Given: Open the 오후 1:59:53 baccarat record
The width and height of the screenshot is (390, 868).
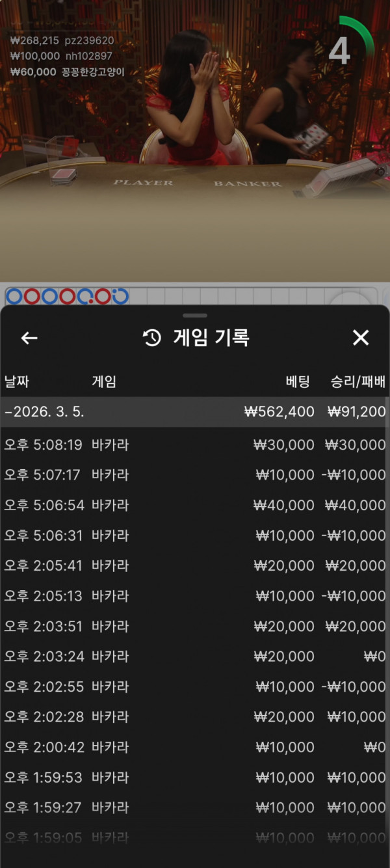Looking at the screenshot, I should click(x=195, y=778).
